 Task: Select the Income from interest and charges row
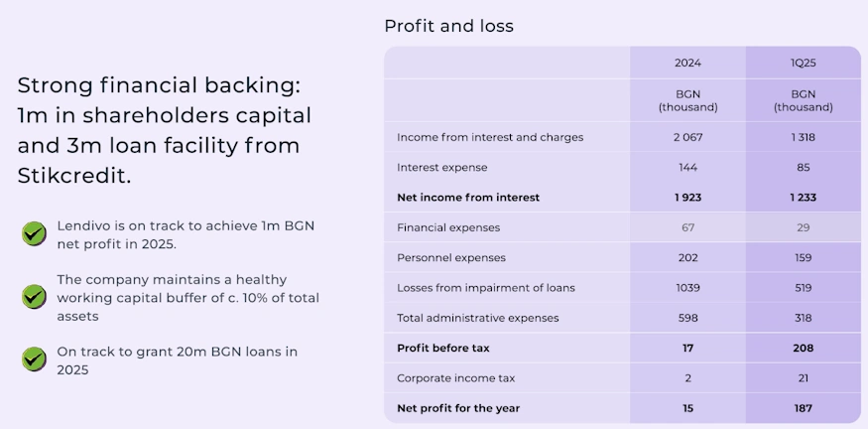pyautogui.click(x=622, y=137)
